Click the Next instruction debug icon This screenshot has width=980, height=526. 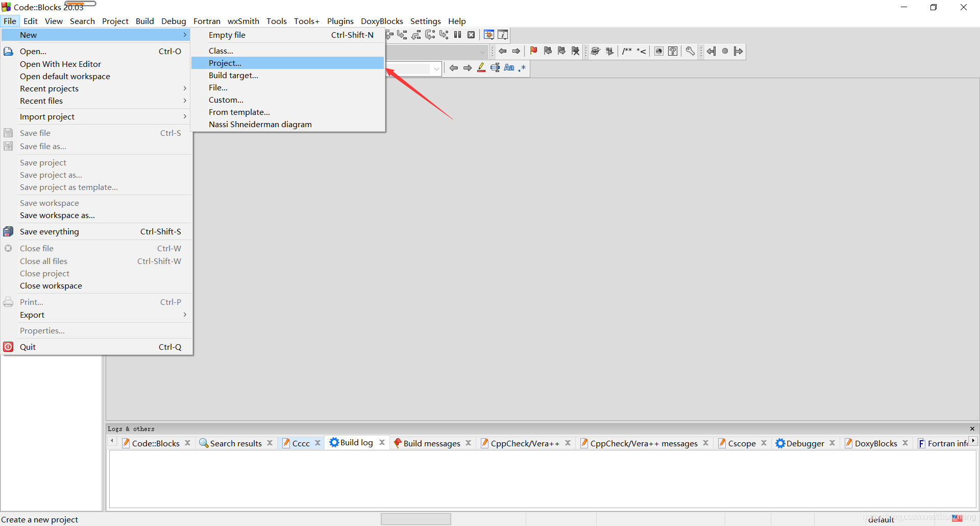tap(430, 35)
